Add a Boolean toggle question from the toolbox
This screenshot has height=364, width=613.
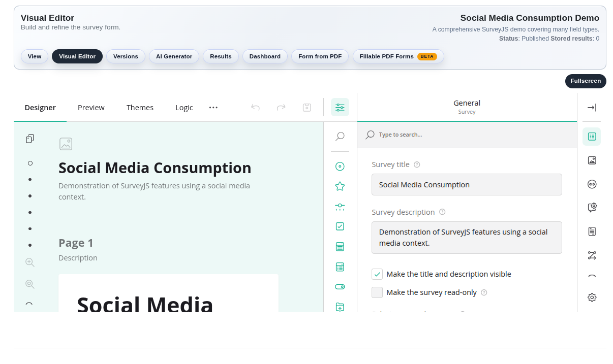click(x=340, y=286)
